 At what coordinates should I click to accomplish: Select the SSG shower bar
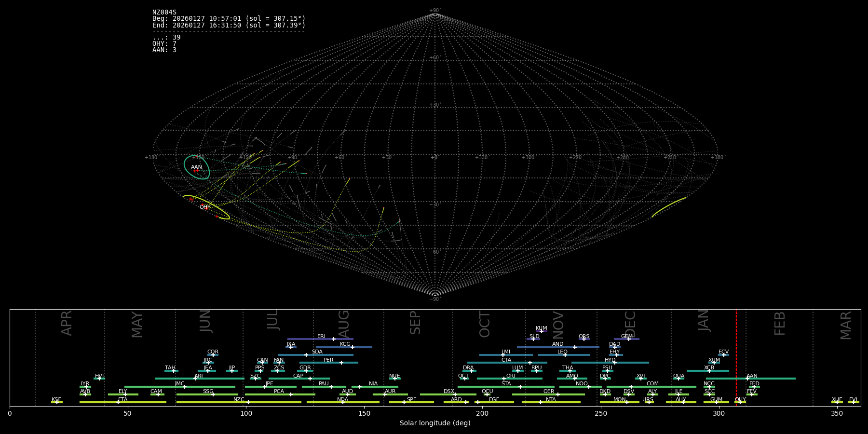(207, 394)
